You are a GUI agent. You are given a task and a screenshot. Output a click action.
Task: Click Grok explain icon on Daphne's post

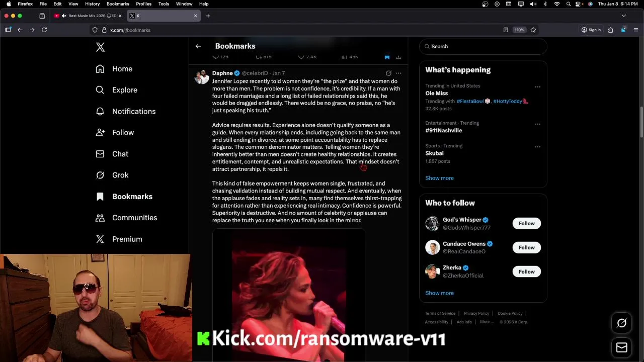coord(388,73)
